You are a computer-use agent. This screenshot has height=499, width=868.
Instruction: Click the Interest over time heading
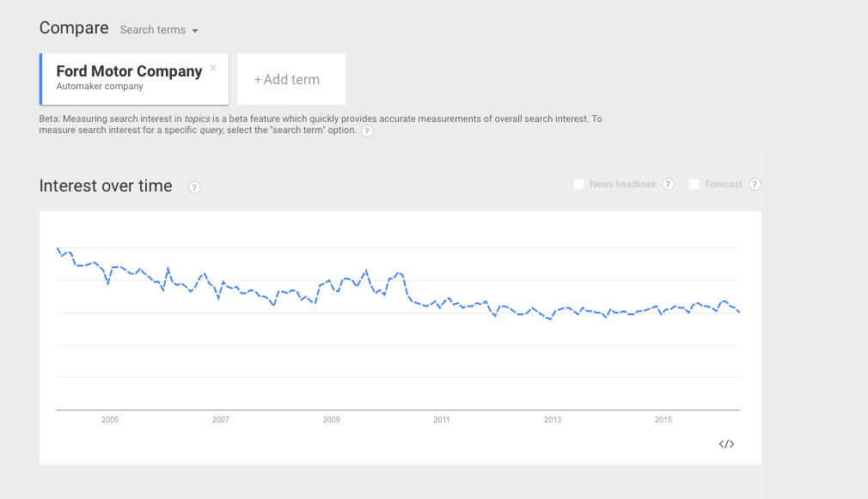[106, 186]
